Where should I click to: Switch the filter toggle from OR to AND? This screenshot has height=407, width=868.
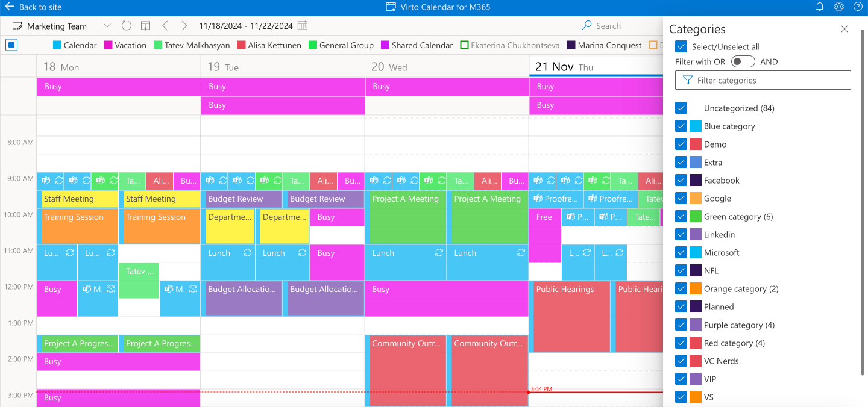[x=743, y=61]
